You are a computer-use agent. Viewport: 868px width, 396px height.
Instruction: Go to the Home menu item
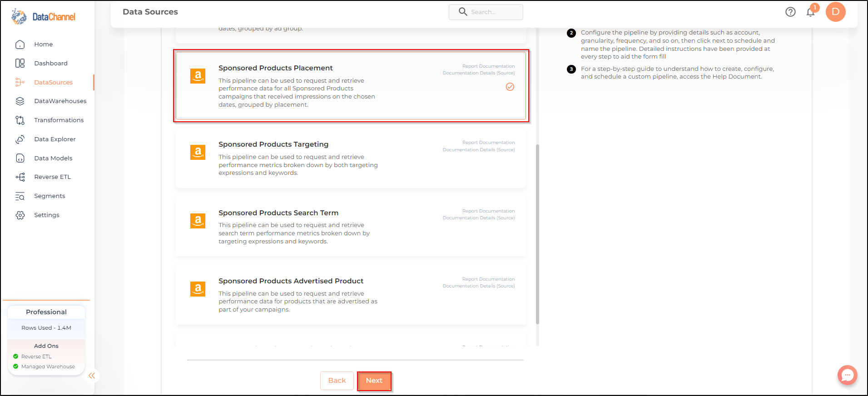pyautogui.click(x=44, y=45)
